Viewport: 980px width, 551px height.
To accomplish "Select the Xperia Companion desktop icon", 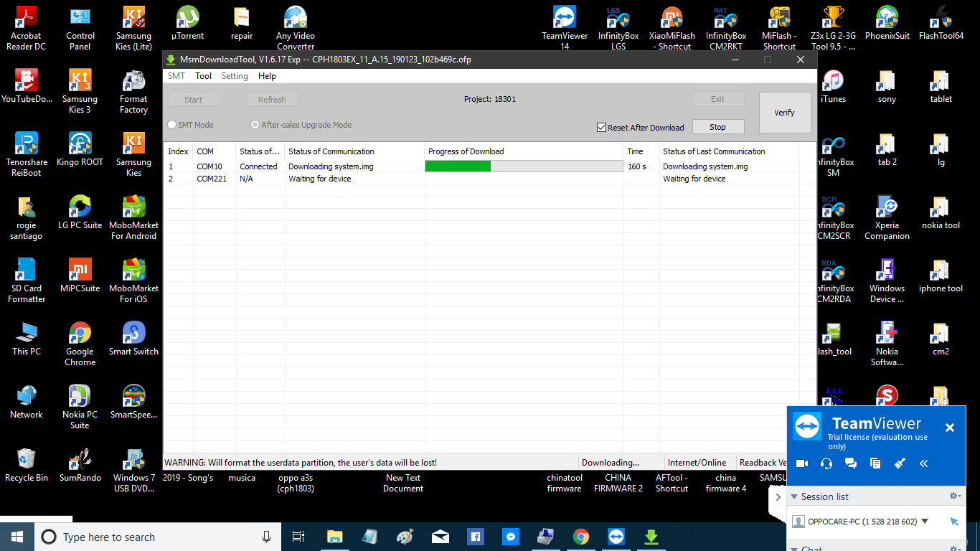I will point(887,217).
